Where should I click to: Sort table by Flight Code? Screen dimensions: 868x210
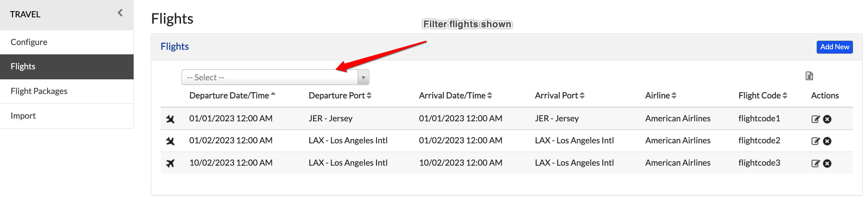click(x=763, y=95)
